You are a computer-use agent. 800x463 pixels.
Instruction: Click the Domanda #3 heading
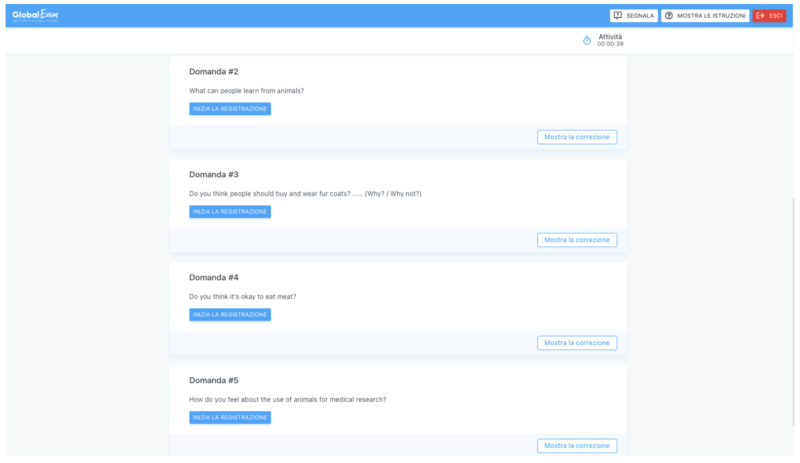[x=213, y=175]
